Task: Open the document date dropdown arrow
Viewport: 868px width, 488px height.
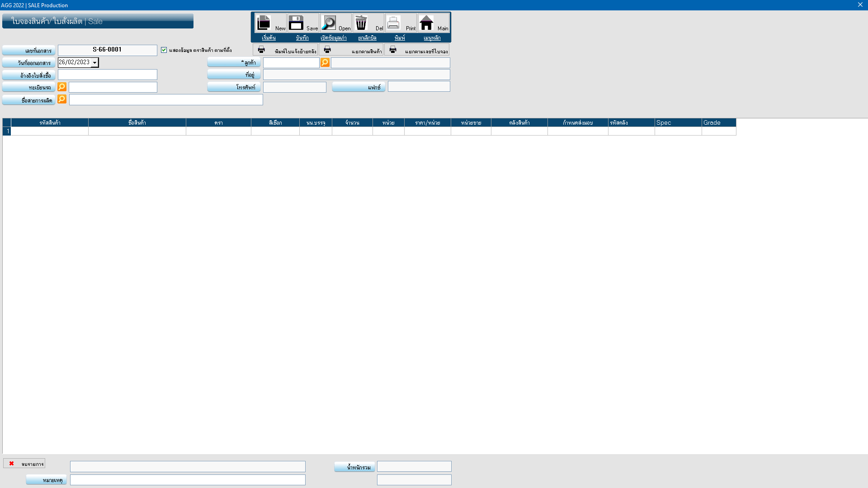Action: click(94, 63)
